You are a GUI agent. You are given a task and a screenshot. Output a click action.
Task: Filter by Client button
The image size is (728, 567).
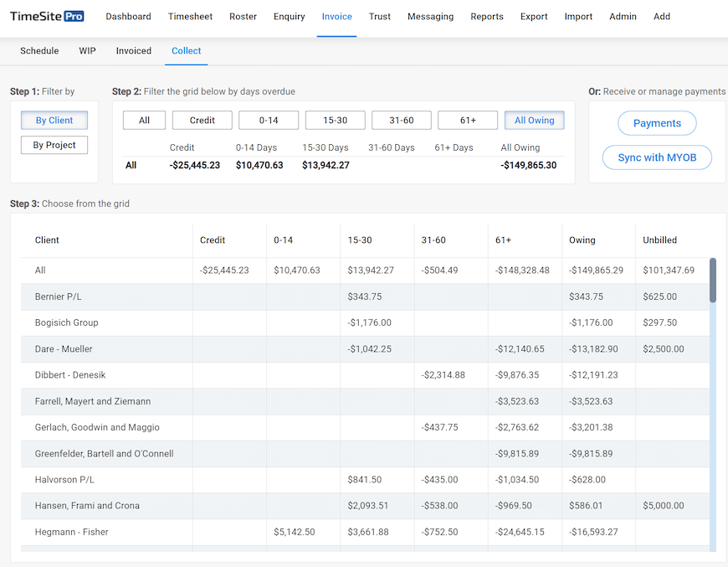click(x=54, y=121)
